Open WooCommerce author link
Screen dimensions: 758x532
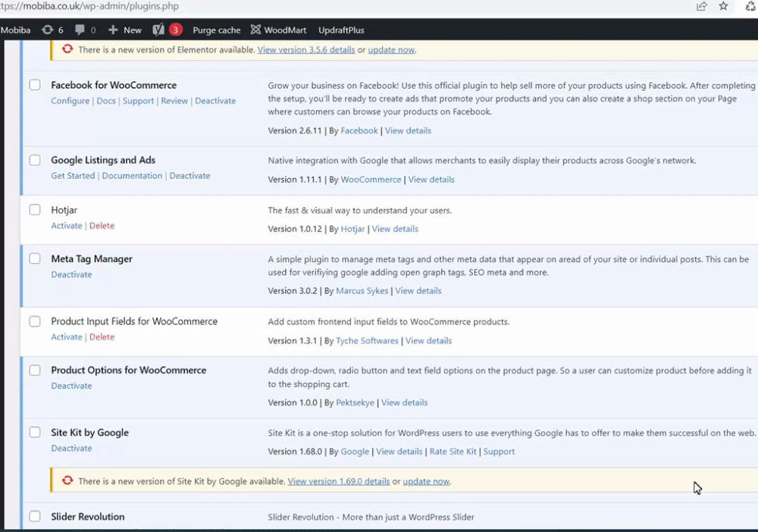click(x=371, y=180)
